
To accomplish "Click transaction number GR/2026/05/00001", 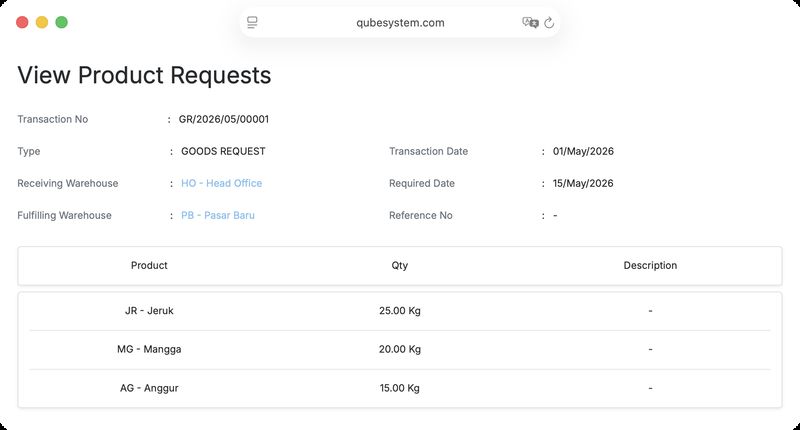I will point(223,119).
